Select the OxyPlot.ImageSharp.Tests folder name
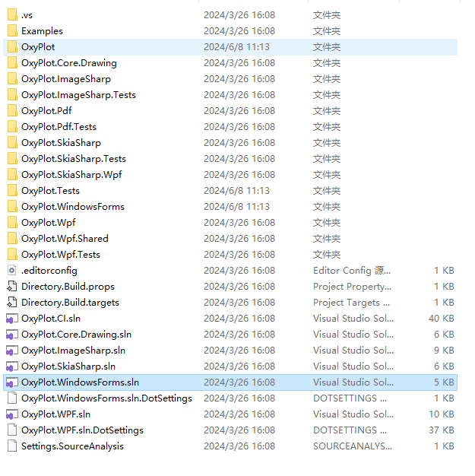 tap(78, 95)
